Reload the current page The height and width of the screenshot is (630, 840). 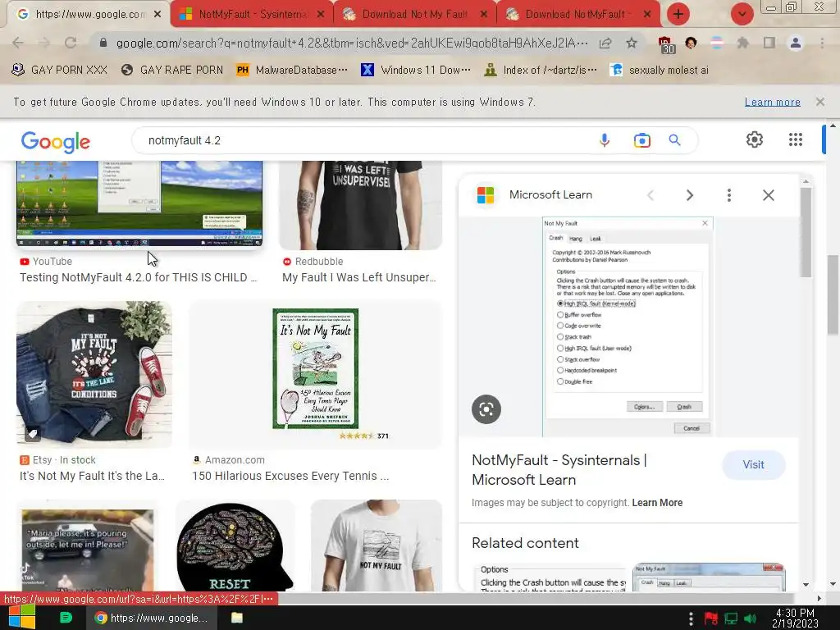71,43
